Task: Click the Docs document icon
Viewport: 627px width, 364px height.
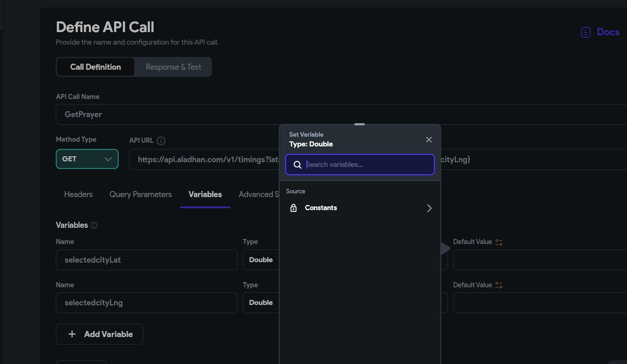Action: coord(586,32)
